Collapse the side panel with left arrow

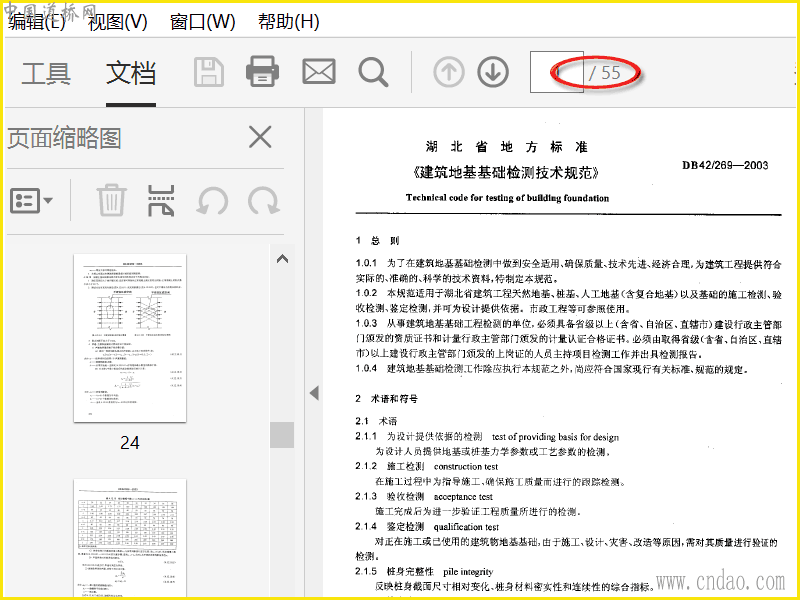314,393
